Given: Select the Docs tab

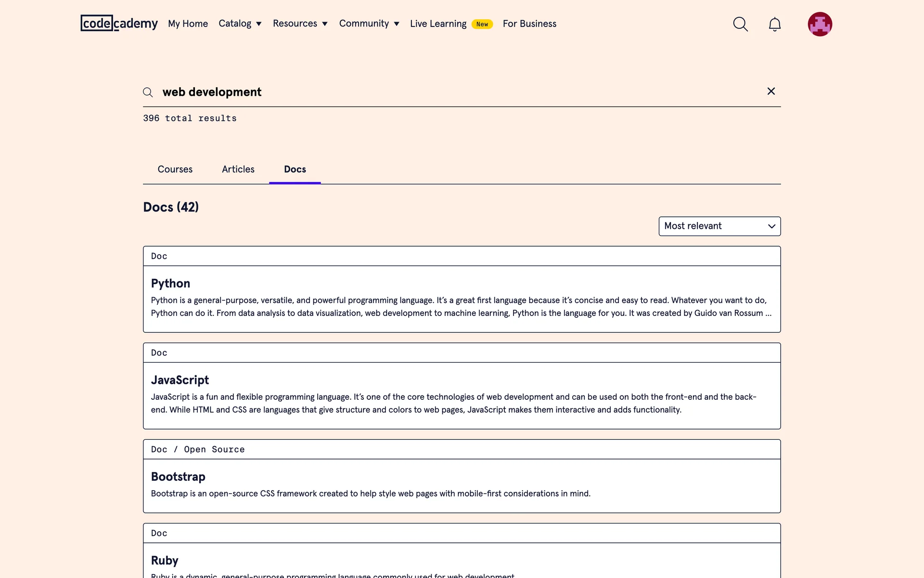Looking at the screenshot, I should (x=295, y=170).
